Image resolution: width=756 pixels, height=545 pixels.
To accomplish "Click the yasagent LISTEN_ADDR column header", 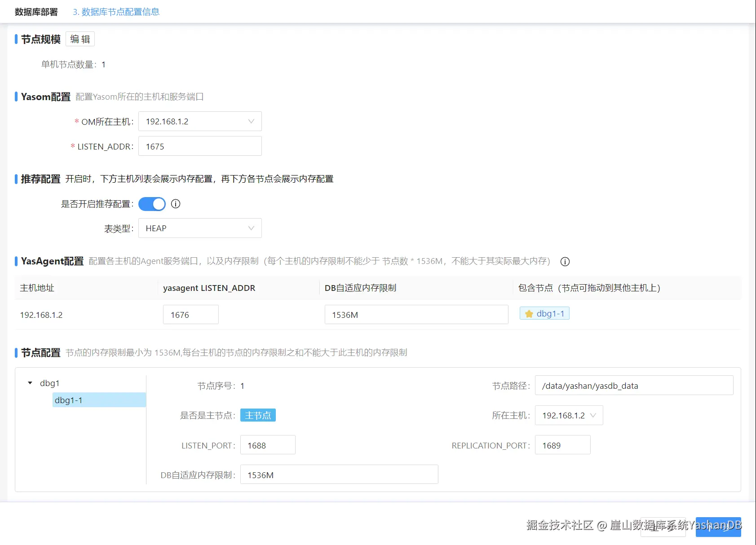I will [x=209, y=288].
